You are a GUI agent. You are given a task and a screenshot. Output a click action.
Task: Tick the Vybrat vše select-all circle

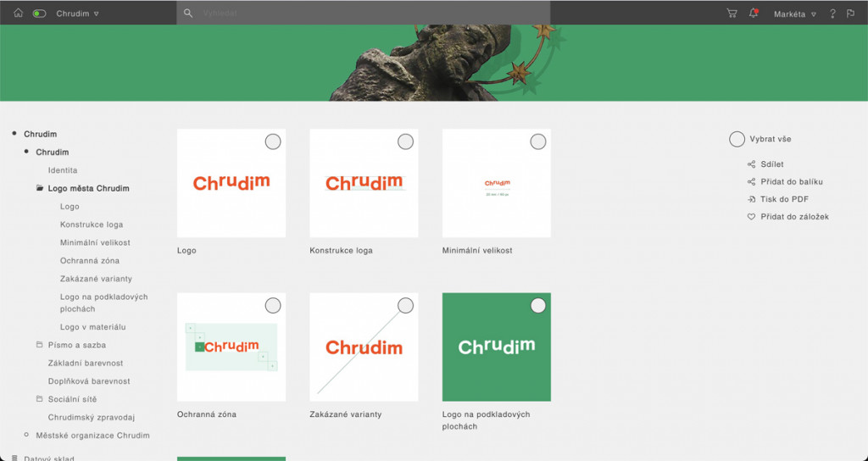[737, 139]
